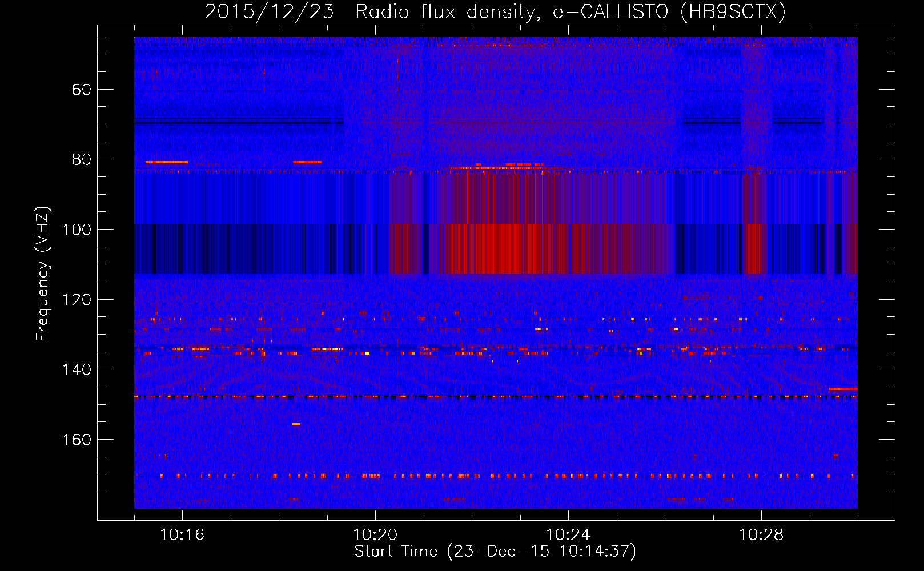This screenshot has height=571, width=924.
Task: Click the 100 frequency tick label
Action: pos(77,230)
